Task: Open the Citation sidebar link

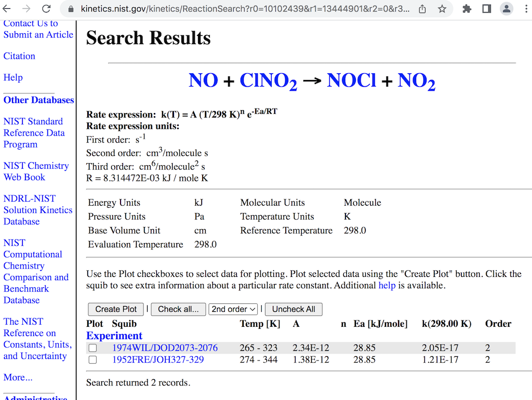Action: (19, 56)
